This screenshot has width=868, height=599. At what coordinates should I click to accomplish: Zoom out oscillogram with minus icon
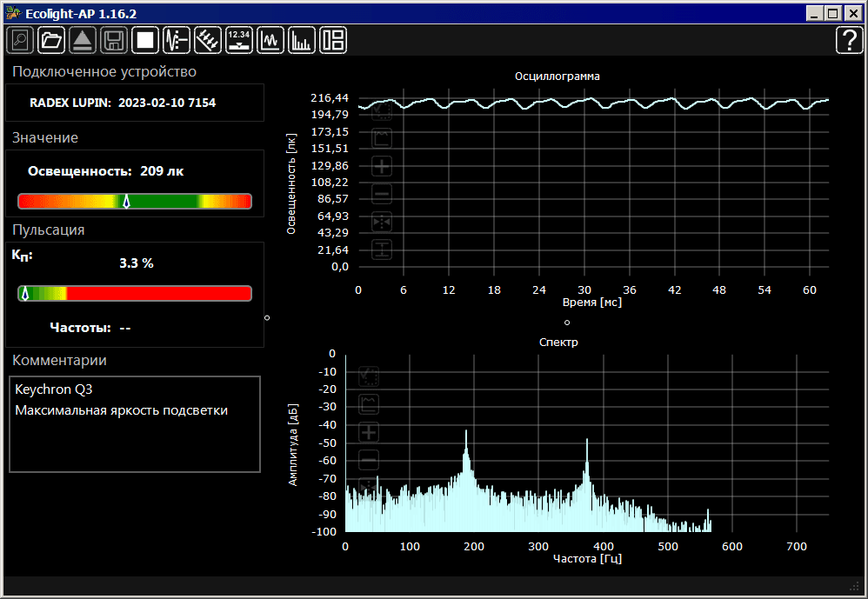click(x=382, y=194)
